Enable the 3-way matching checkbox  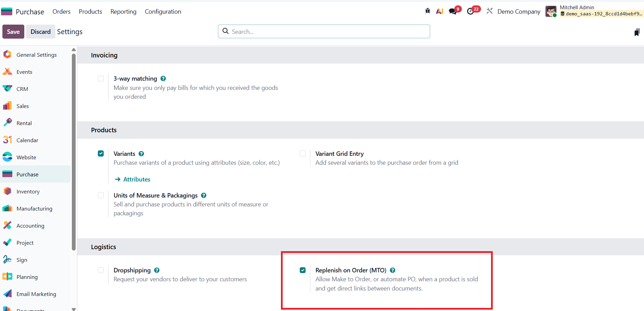(x=101, y=79)
